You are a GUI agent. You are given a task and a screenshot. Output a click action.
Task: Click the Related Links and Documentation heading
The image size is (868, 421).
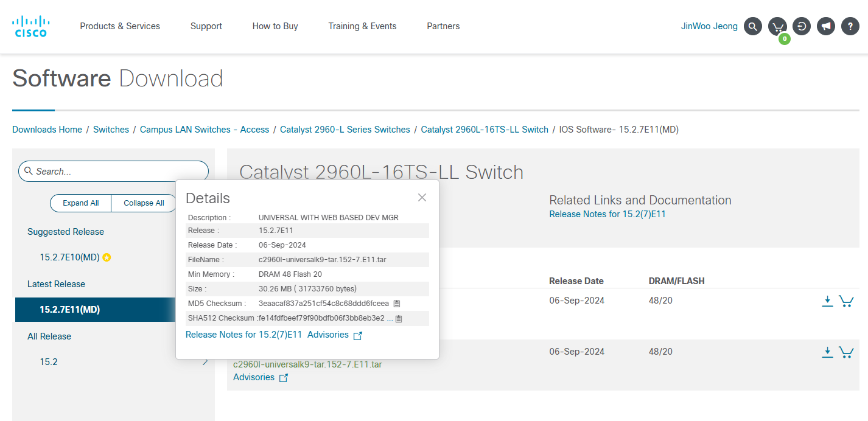(x=640, y=200)
